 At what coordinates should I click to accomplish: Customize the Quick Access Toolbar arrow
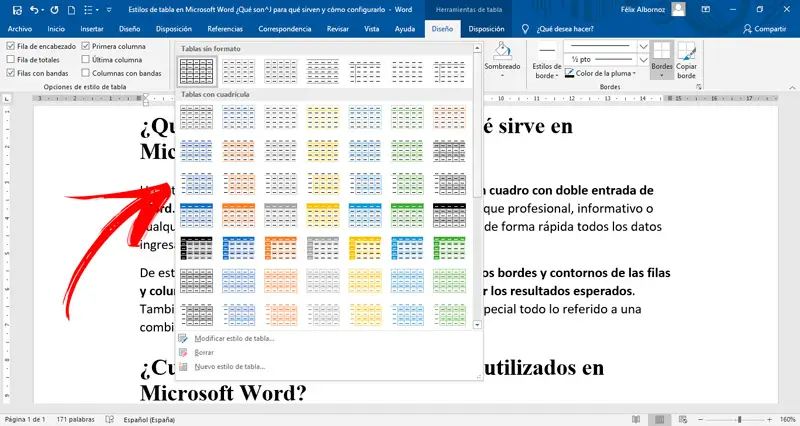[109, 10]
